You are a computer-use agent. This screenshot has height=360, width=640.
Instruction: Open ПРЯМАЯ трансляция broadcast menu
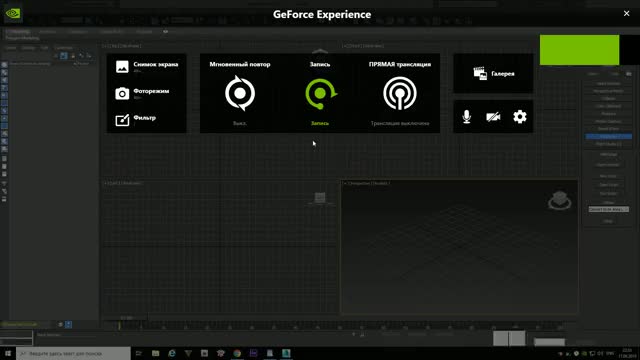[400, 93]
